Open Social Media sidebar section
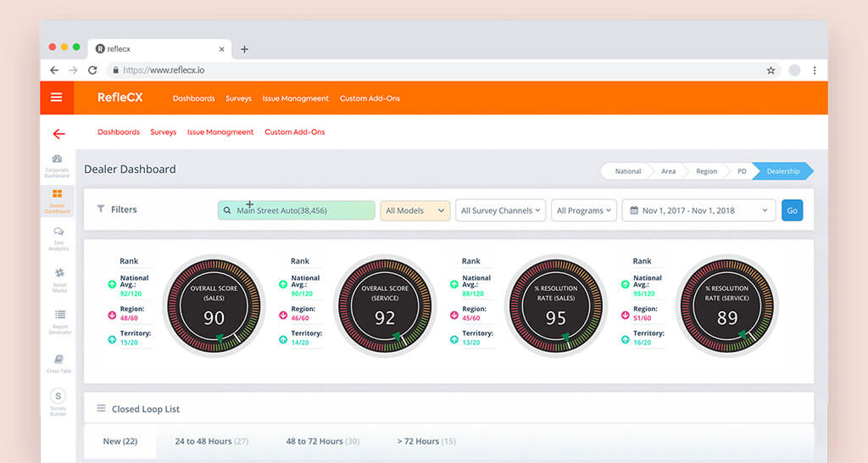 point(58,278)
